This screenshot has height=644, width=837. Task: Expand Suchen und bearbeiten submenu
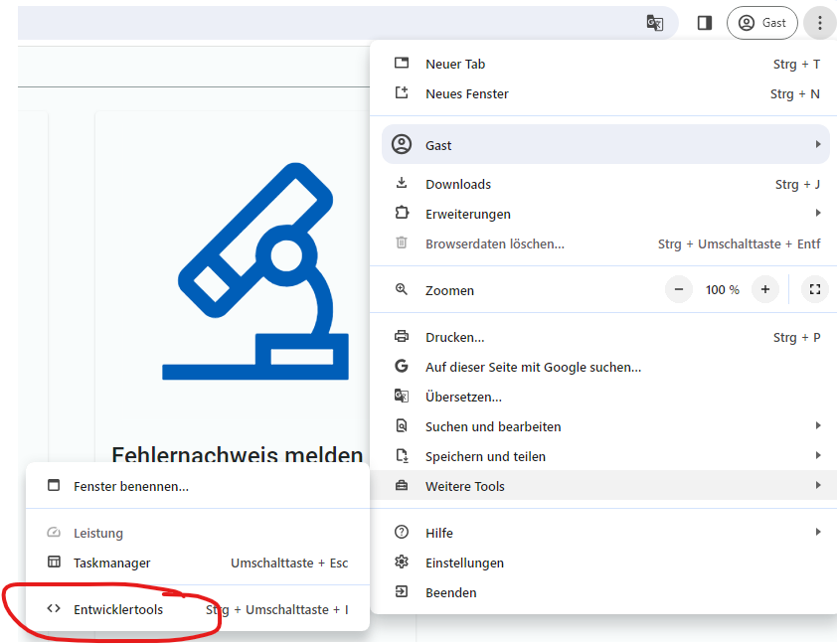(x=493, y=426)
